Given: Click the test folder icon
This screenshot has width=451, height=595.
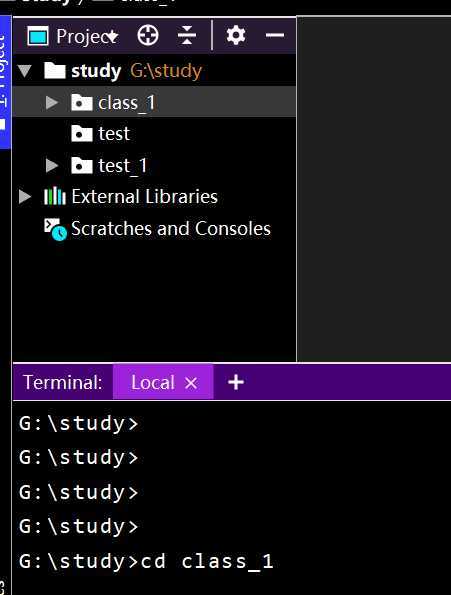Looking at the screenshot, I should tap(82, 134).
